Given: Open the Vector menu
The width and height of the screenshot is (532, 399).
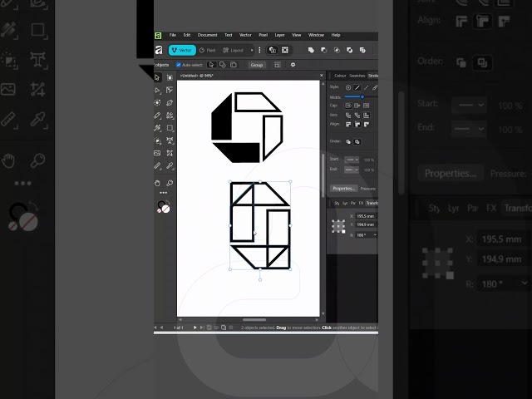Looking at the screenshot, I should click(245, 35).
